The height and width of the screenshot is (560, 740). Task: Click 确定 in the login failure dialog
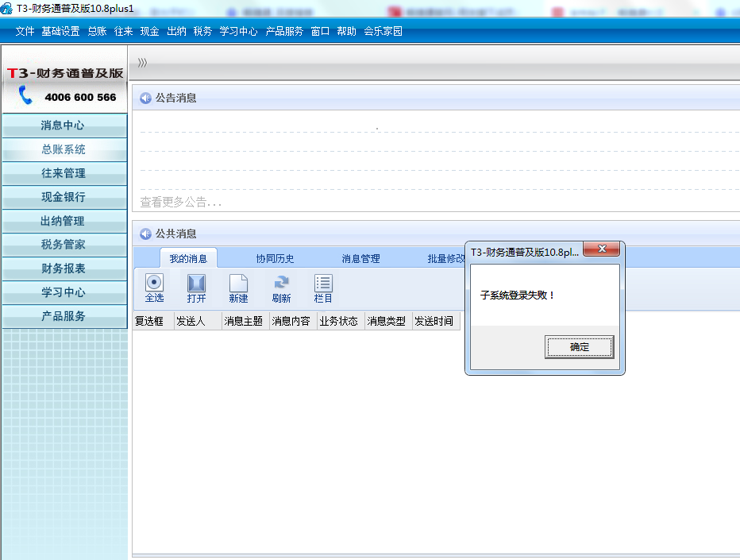(x=579, y=347)
